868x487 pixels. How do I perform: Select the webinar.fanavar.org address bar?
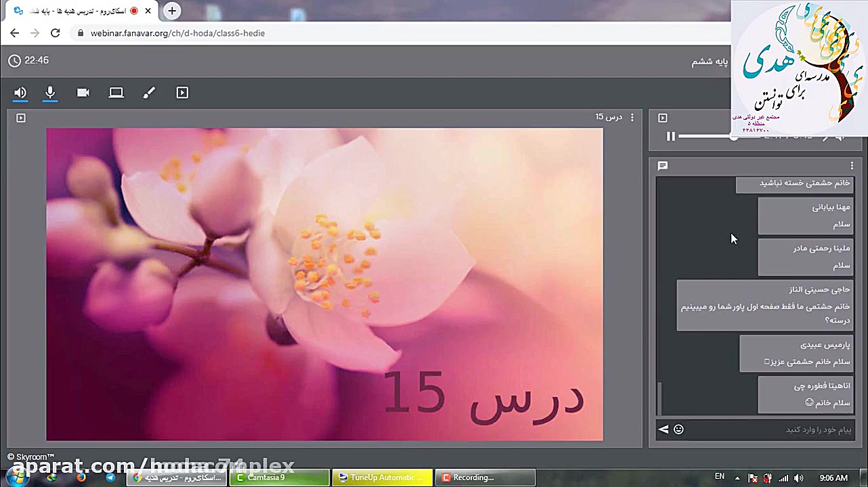click(177, 33)
